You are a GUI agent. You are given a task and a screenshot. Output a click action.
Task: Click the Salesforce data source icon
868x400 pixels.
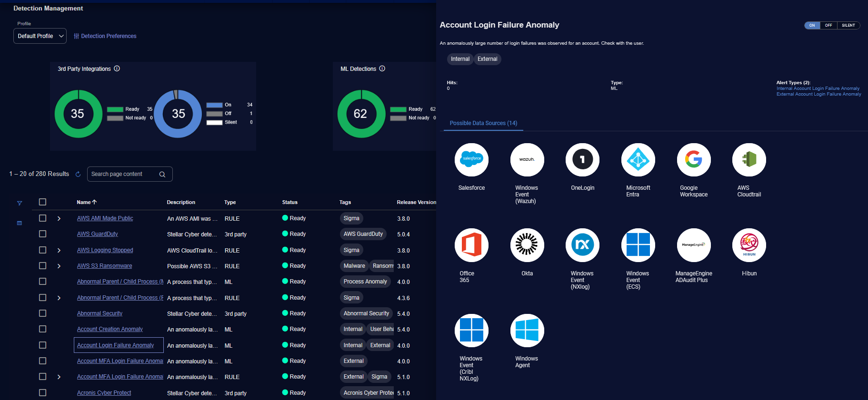coord(471,160)
